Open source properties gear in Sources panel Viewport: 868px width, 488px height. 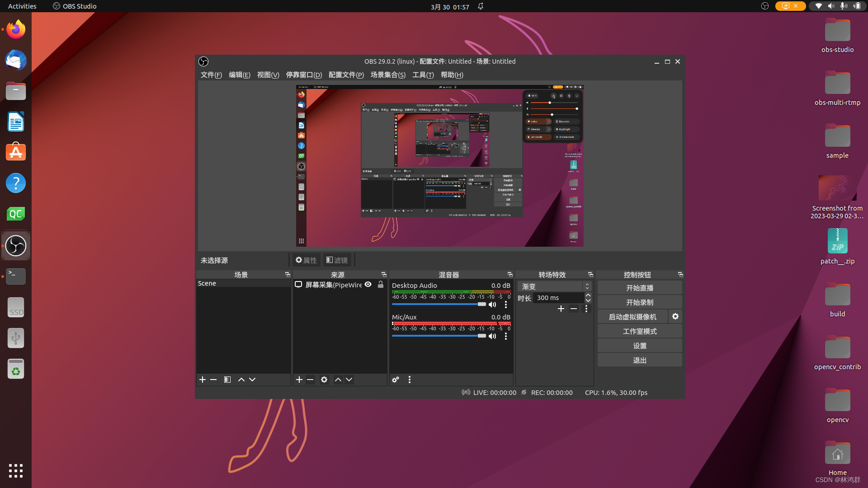324,380
